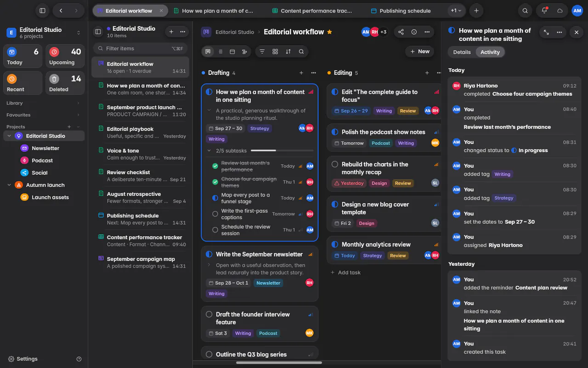Viewport: 588px width, 368px height.
Task: Click 'Add task' under Editing column
Action: [346, 272]
